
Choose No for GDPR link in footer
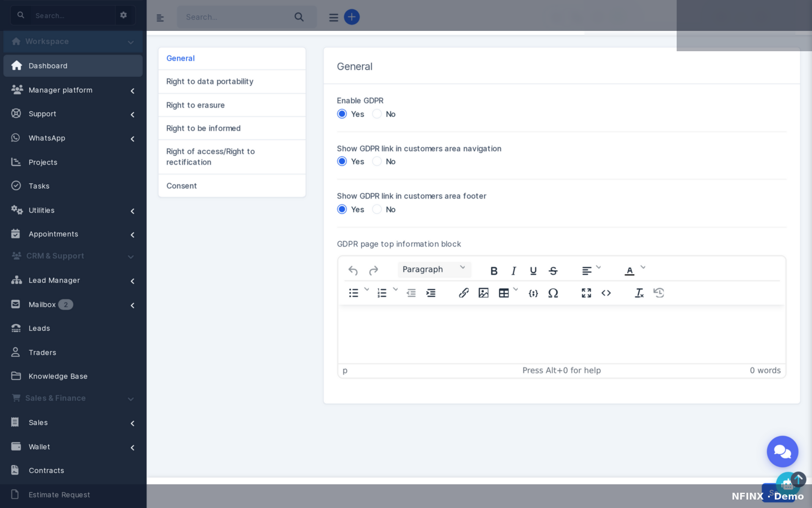[377, 209]
